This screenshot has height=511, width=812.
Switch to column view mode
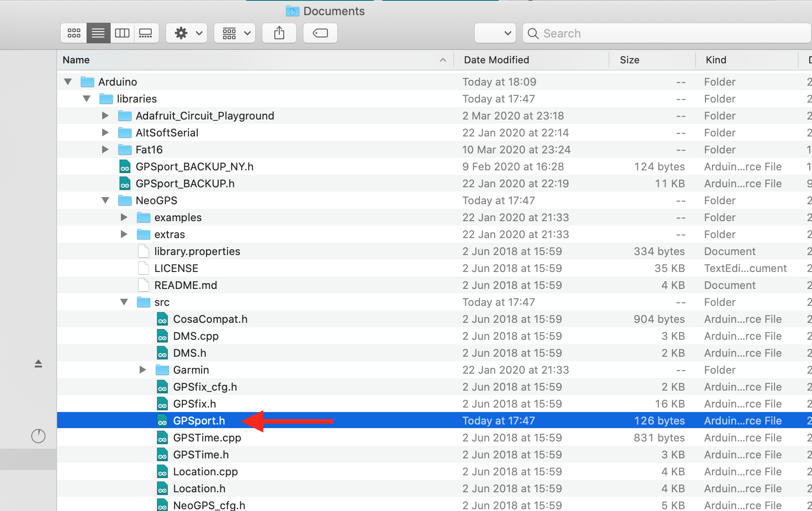(122, 33)
